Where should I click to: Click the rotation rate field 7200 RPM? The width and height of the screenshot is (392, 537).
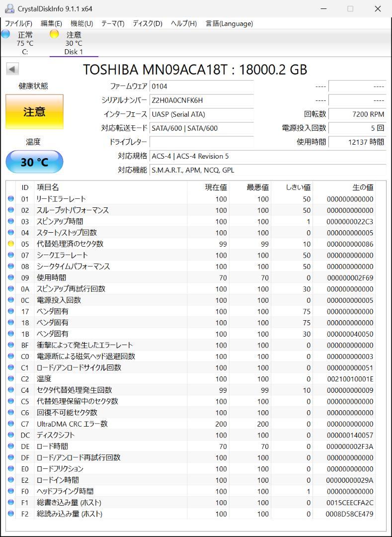pyautogui.click(x=357, y=114)
